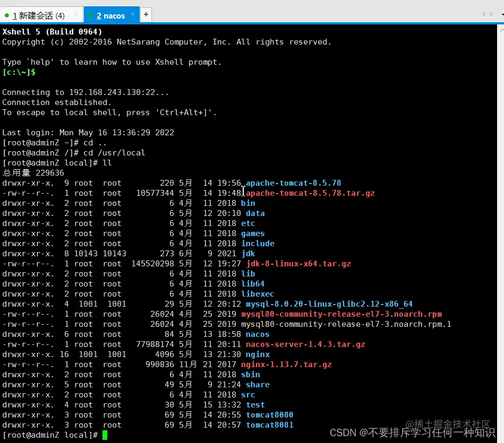Click the tab scroll right arrow
Image resolution: width=504 pixels, height=443 pixels.
(x=491, y=14)
